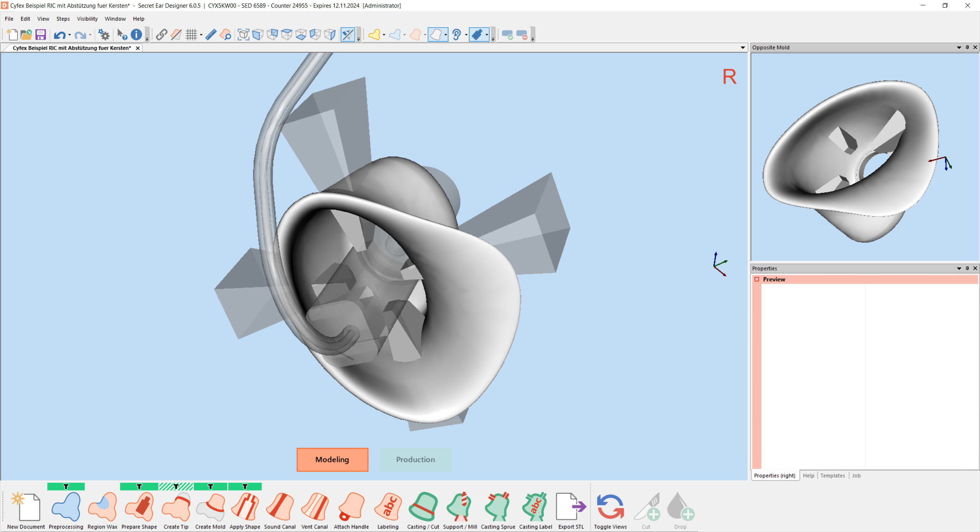Toggle the grid display
This screenshot has width=980, height=532.
pyautogui.click(x=191, y=35)
